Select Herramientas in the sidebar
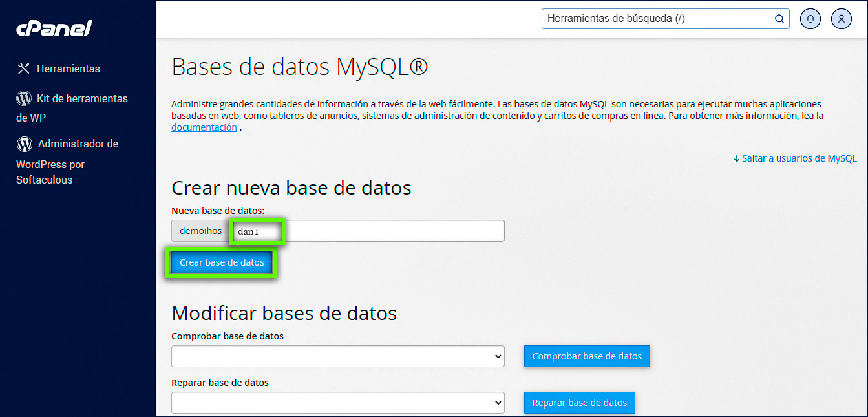Screen dimensions: 868x417 point(69,68)
